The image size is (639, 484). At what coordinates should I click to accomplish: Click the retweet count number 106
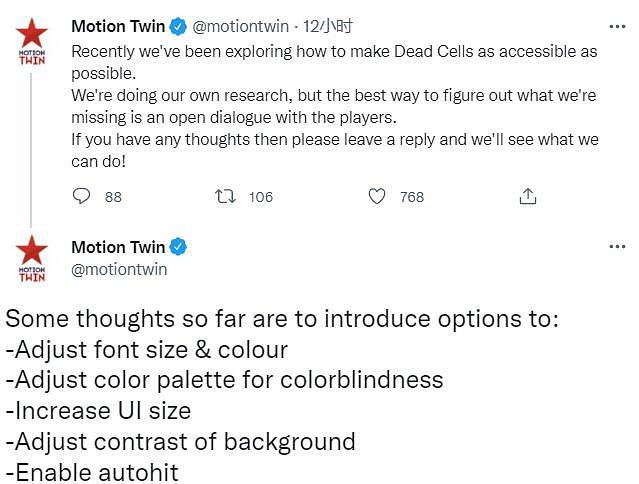(x=261, y=197)
